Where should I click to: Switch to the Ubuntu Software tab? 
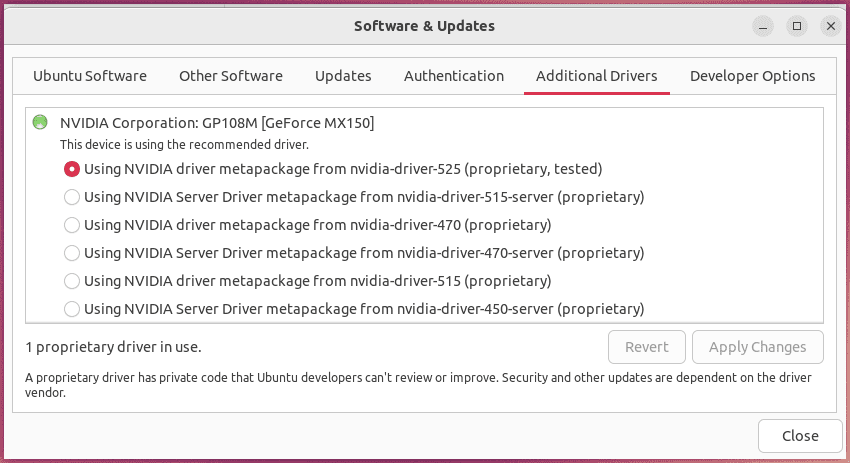(x=90, y=76)
